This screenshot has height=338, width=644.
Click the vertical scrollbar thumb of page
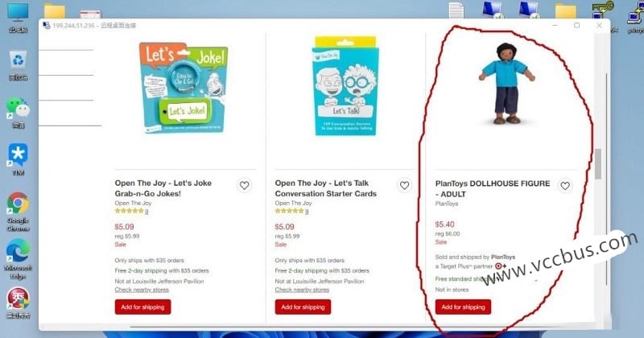tap(598, 164)
